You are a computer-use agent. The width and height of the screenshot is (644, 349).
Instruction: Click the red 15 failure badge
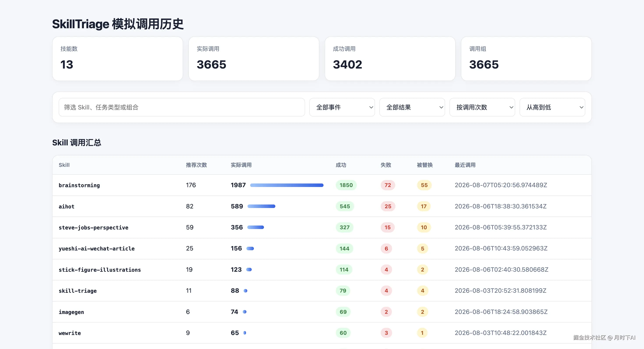tap(388, 227)
